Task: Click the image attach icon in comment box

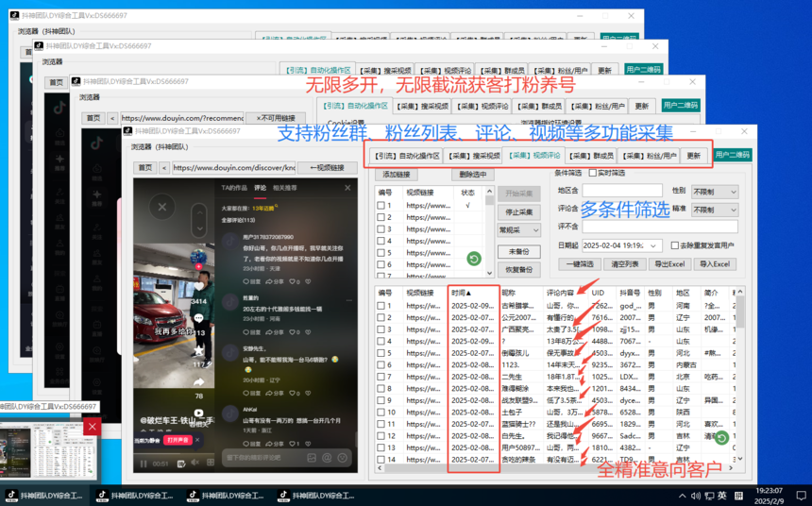Action: (312, 458)
